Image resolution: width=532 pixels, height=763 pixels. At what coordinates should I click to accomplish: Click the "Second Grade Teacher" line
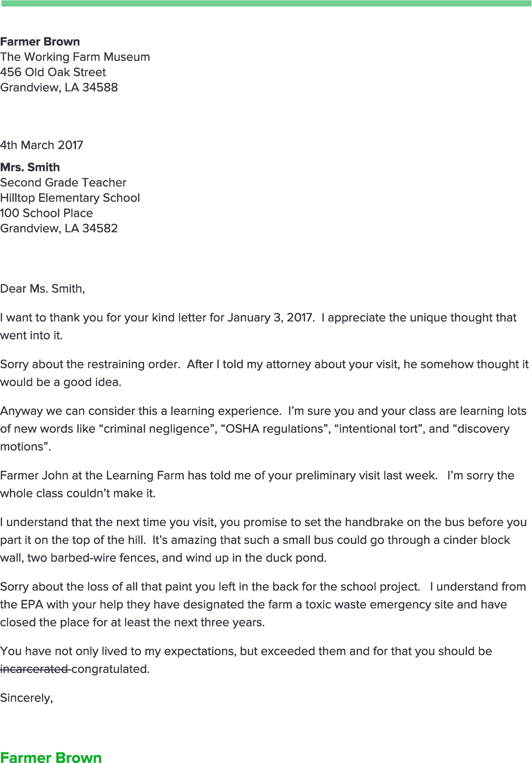tap(63, 182)
